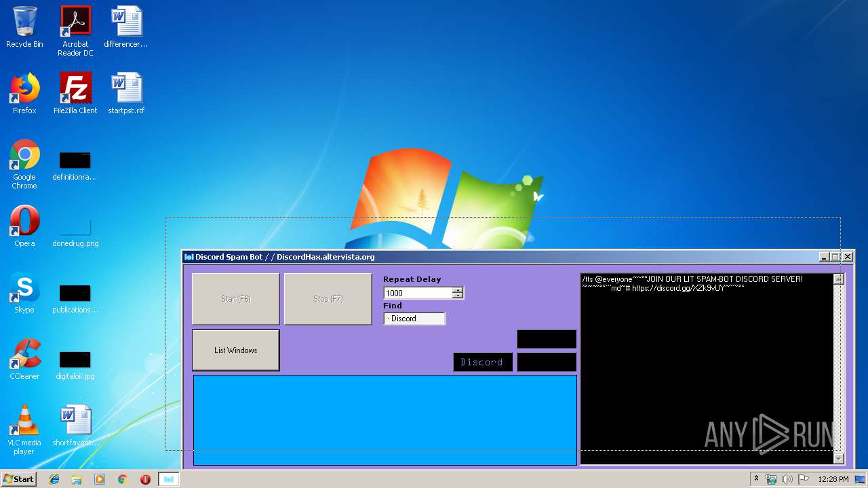The height and width of the screenshot is (488, 868).
Task: Click the Discord Spam Bot window app icon
Action: 189,257
